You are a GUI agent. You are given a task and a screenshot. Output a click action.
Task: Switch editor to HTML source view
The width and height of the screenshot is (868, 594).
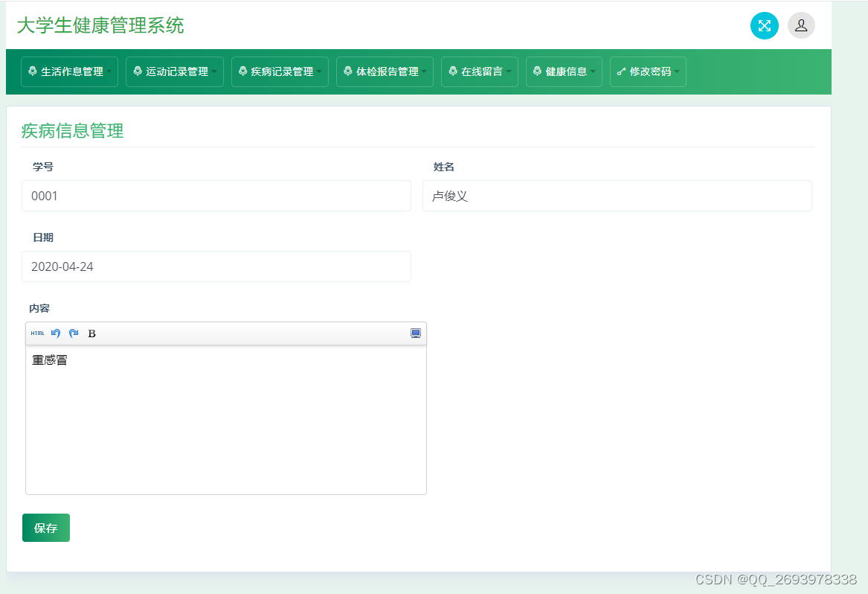(37, 333)
